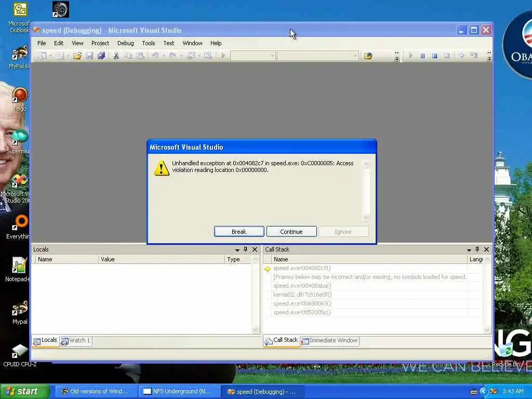This screenshot has height=399, width=532.
Task: Click the Paste toolbar icon
Action: point(140,56)
